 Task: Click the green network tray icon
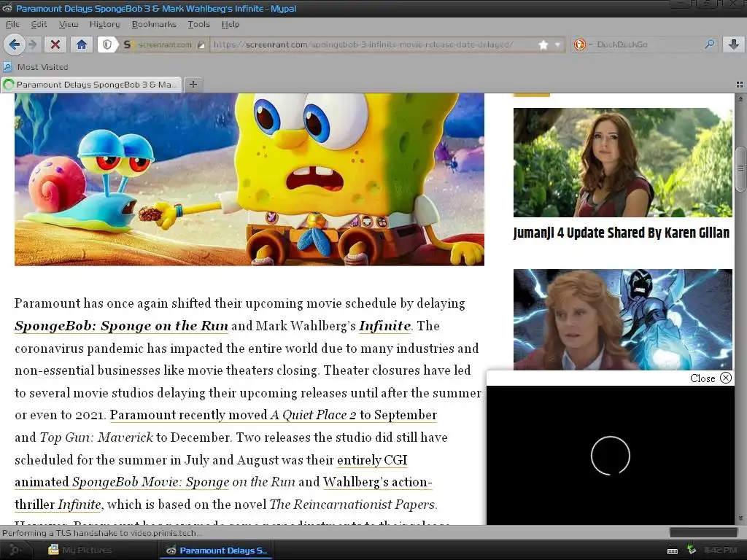pyautogui.click(x=692, y=550)
